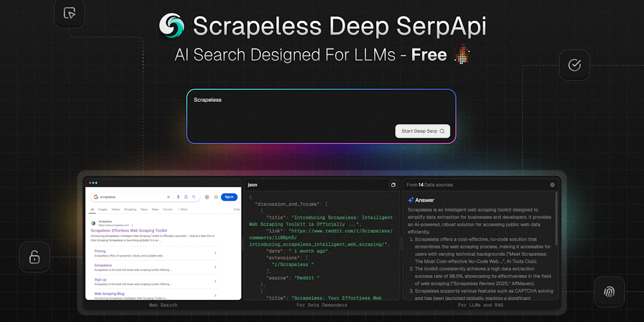Click the checkmark badge tile icon
This screenshot has height=322, width=644.
coord(574,65)
